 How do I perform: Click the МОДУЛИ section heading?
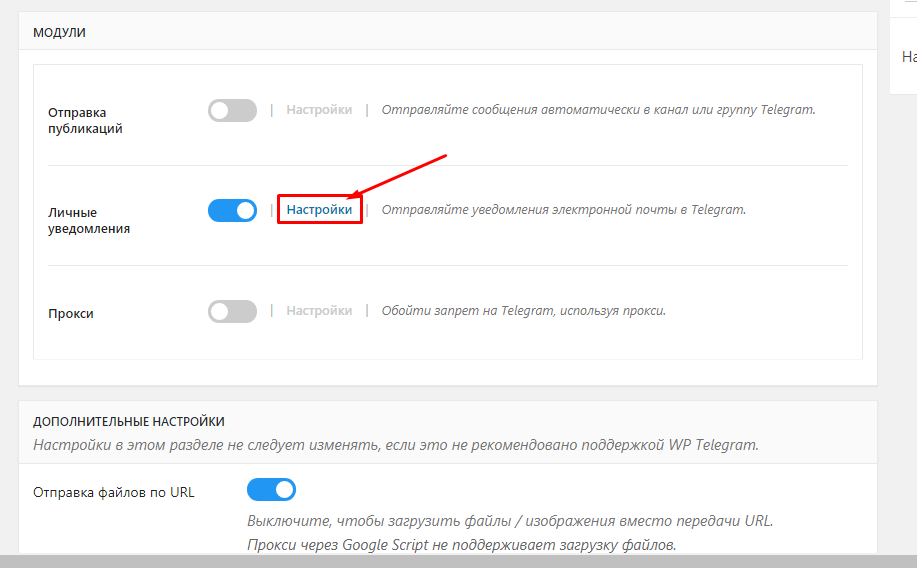click(60, 33)
